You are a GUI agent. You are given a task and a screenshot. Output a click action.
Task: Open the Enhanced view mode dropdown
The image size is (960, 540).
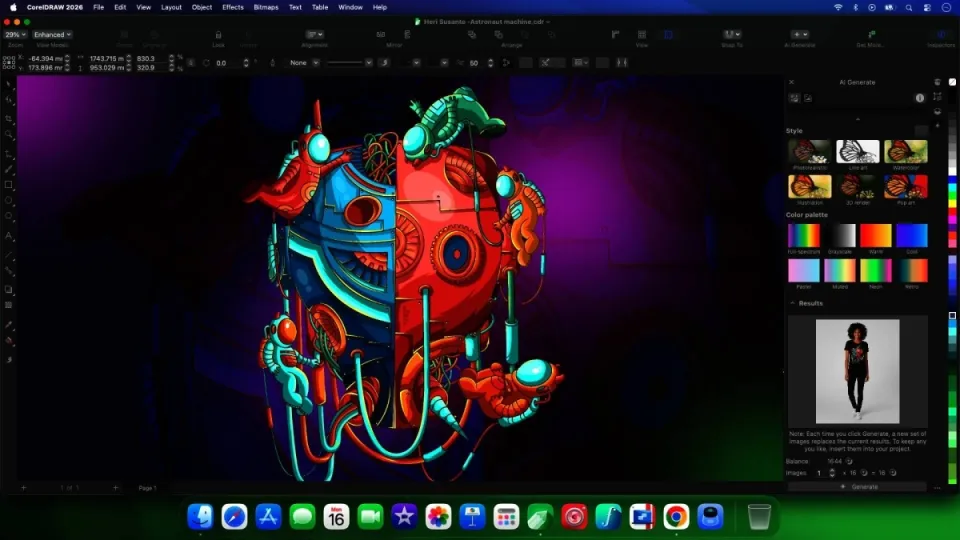click(x=53, y=35)
